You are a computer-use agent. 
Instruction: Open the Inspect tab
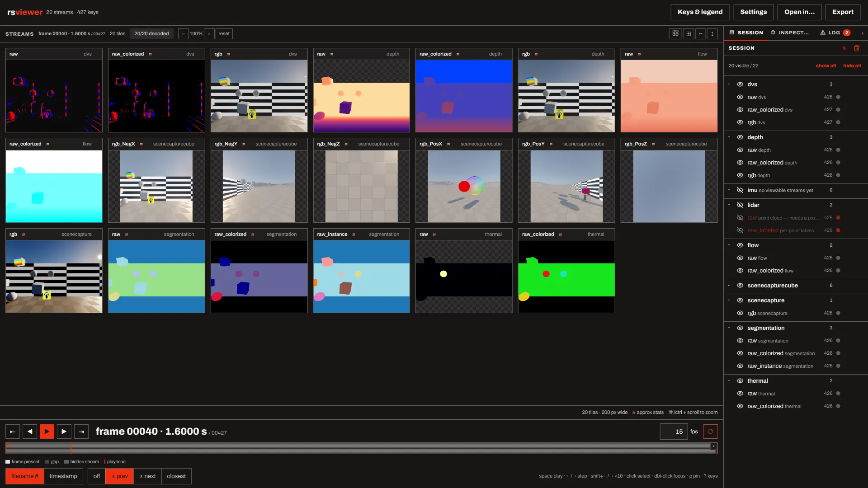click(x=790, y=33)
